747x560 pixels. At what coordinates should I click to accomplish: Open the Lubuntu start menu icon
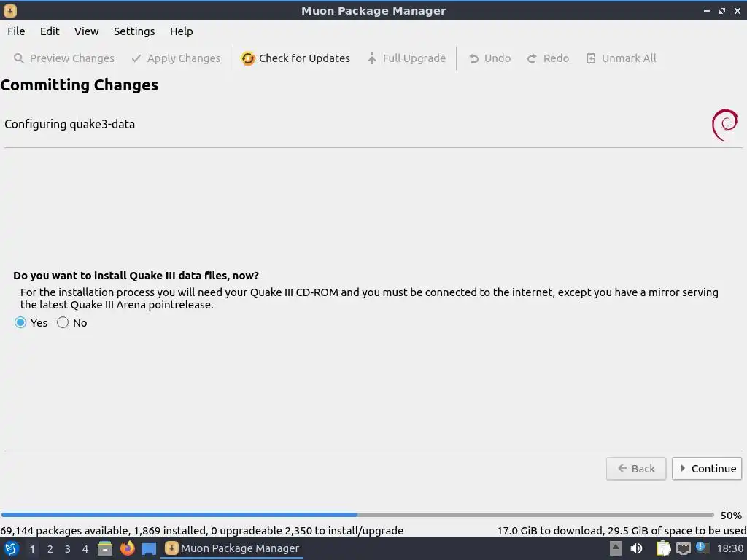(x=12, y=548)
